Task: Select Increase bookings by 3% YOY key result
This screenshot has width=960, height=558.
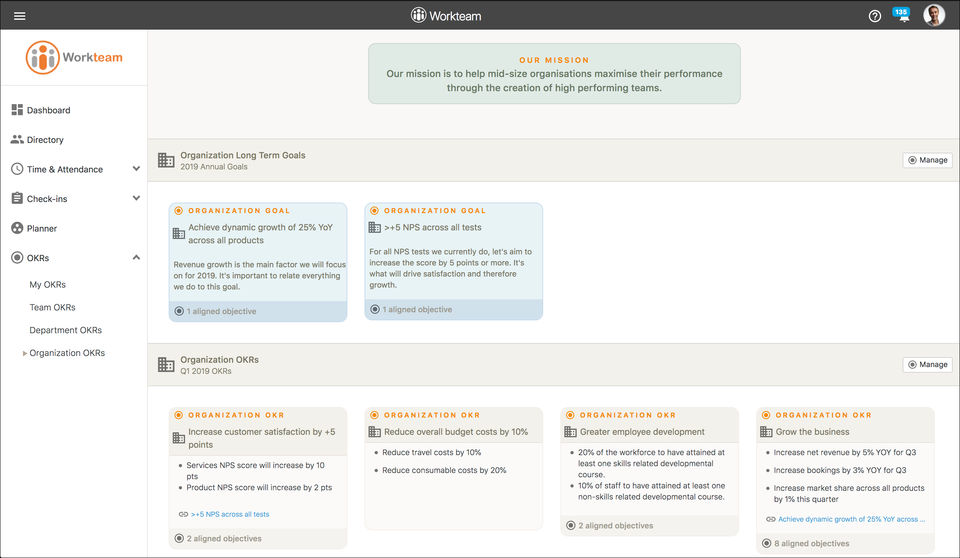Action: (x=840, y=470)
